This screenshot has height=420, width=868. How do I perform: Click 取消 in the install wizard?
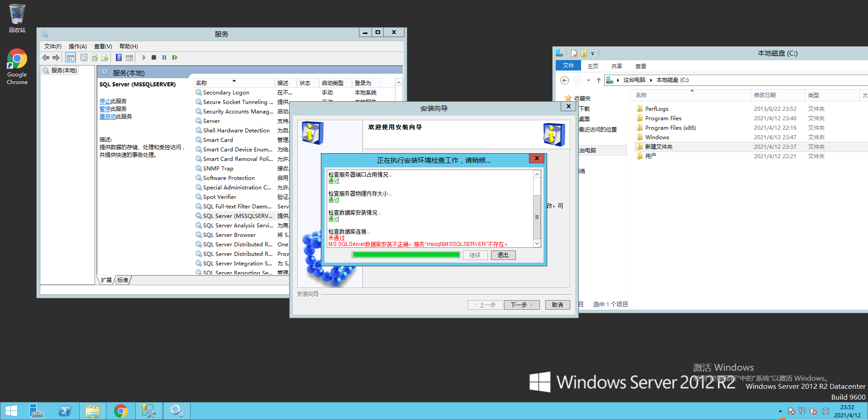[x=558, y=305]
